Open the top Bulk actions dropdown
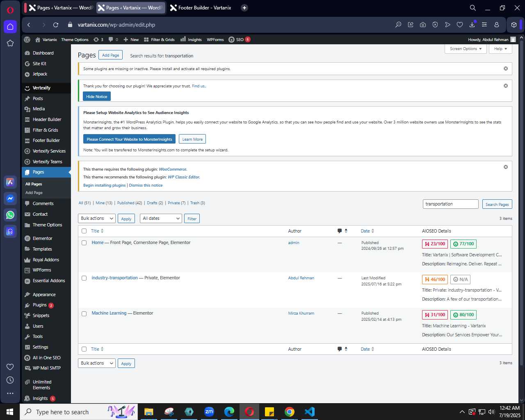 pyautogui.click(x=96, y=219)
